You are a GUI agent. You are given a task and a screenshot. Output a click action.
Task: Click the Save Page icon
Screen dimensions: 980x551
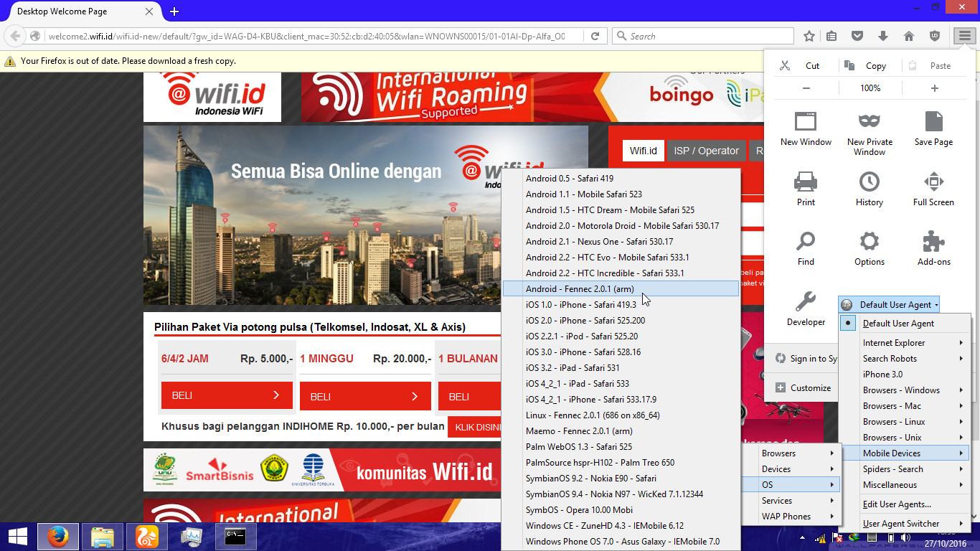(933, 128)
